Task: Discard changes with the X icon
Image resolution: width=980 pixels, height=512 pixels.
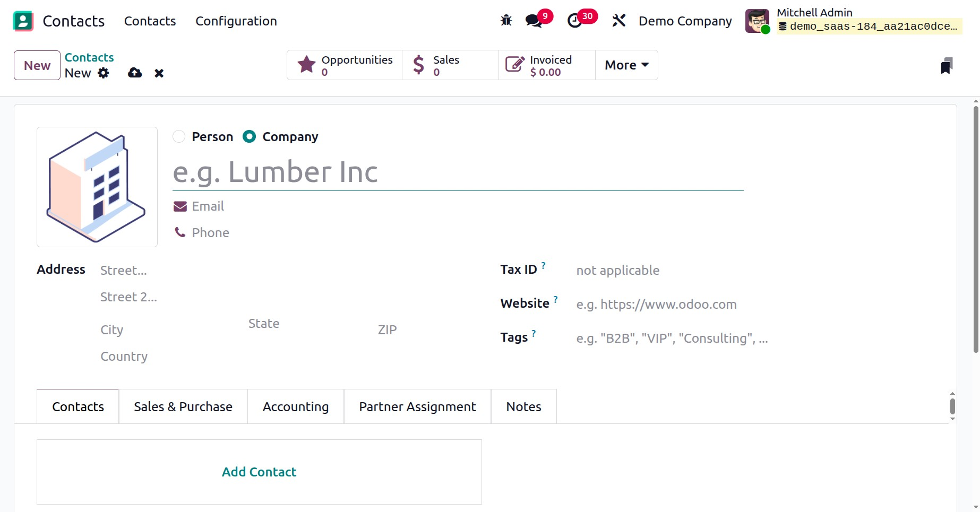Action: coord(159,73)
